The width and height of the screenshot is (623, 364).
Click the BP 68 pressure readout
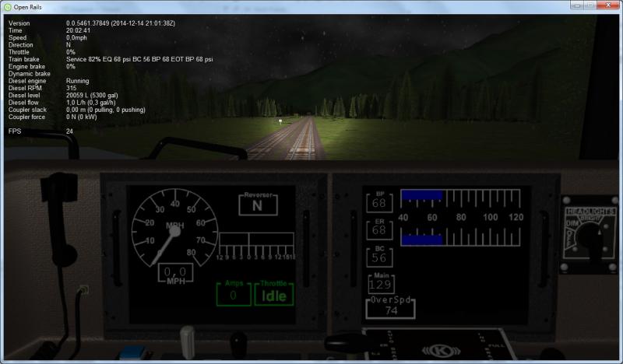379,201
